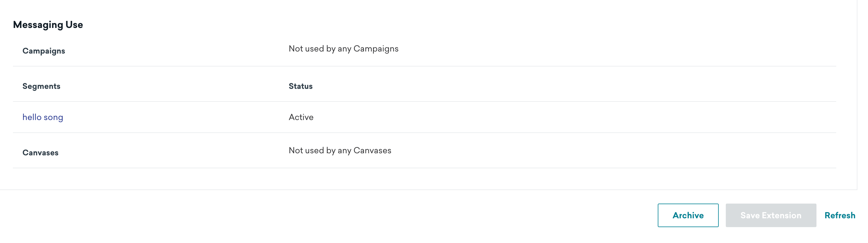This screenshot has height=243, width=868.
Task: Click the Archive button
Action: click(x=688, y=215)
